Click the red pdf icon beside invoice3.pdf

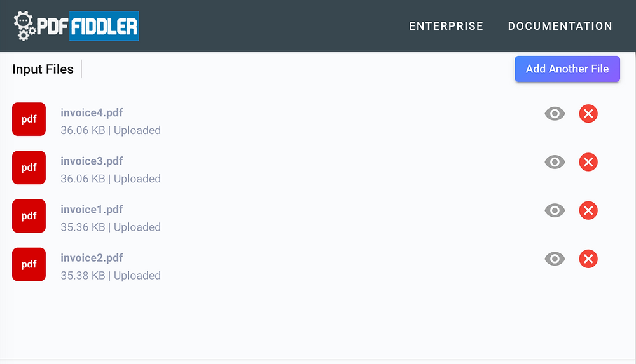click(x=29, y=168)
